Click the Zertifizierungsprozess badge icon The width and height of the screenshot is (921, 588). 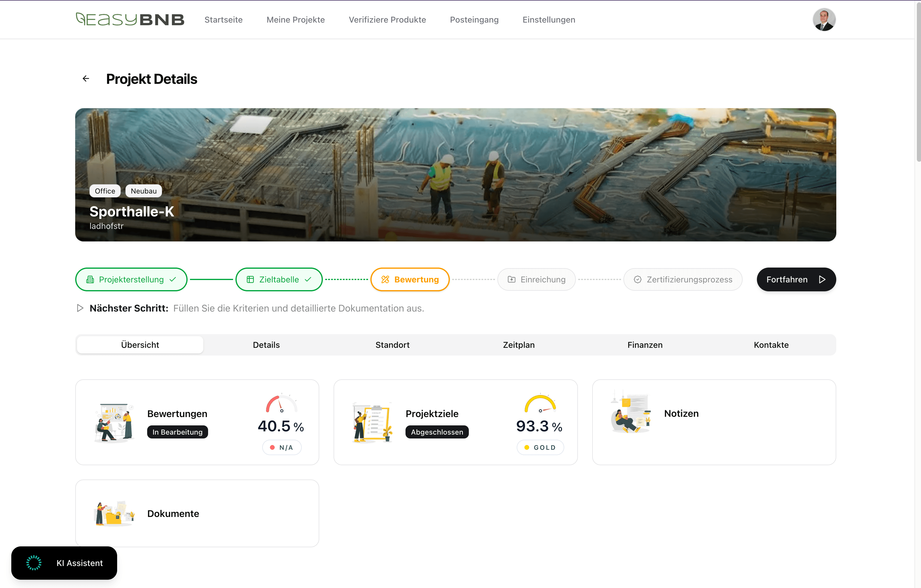(638, 280)
